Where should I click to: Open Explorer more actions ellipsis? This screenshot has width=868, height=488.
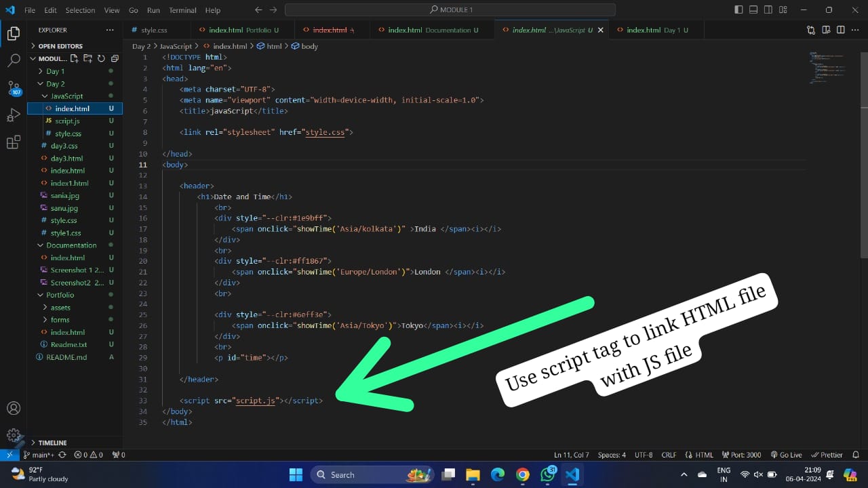pyautogui.click(x=110, y=30)
